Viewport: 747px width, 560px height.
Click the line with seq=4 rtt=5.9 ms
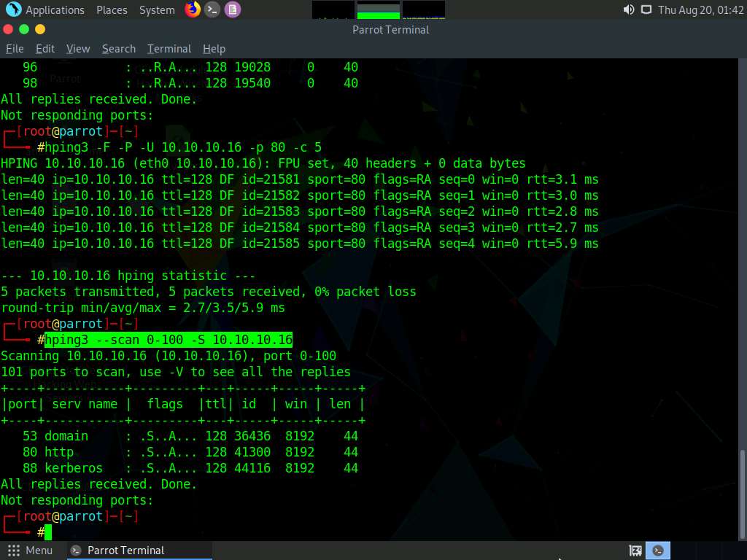pos(300,244)
